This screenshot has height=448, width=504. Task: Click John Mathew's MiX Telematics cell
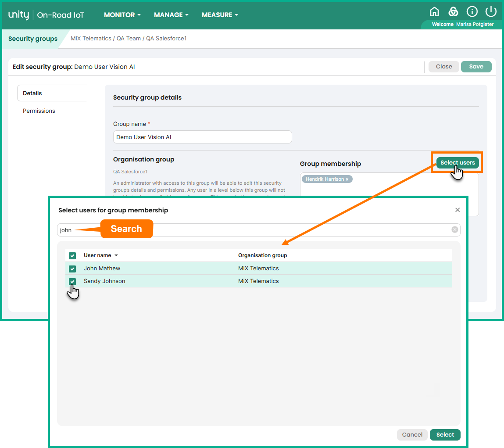[x=258, y=268]
